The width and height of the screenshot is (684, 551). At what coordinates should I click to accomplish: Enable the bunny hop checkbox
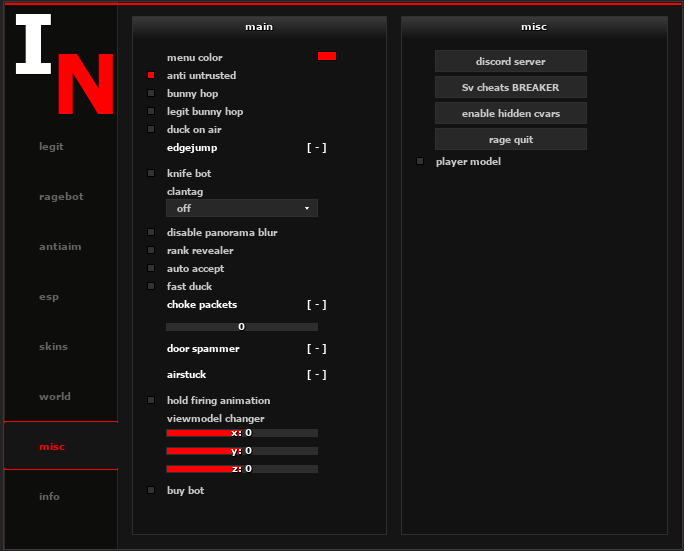(151, 93)
